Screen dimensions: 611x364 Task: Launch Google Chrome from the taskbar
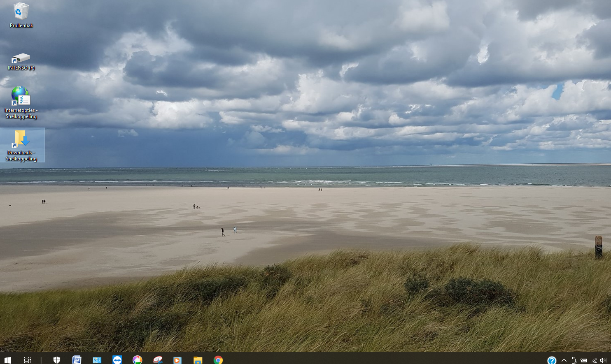click(x=218, y=360)
